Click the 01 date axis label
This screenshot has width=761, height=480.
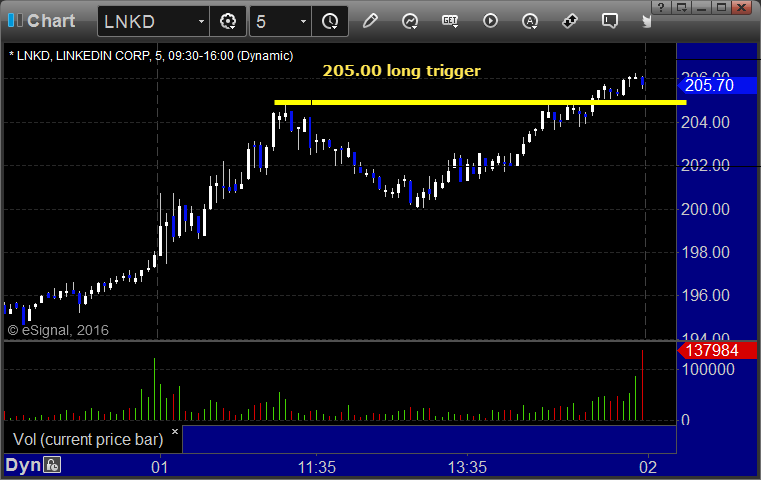pos(160,467)
